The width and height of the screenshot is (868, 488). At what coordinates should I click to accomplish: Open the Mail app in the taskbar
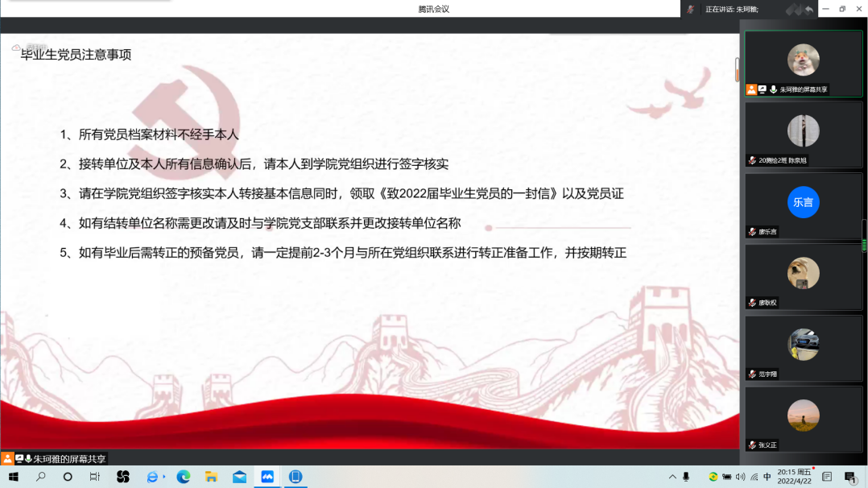coord(239,477)
